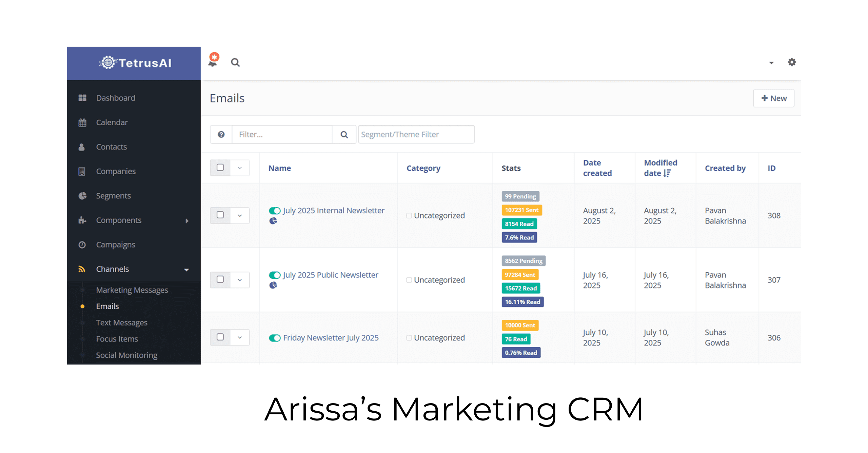
Task: Click the 76 Read stat badge
Action: pyautogui.click(x=516, y=339)
